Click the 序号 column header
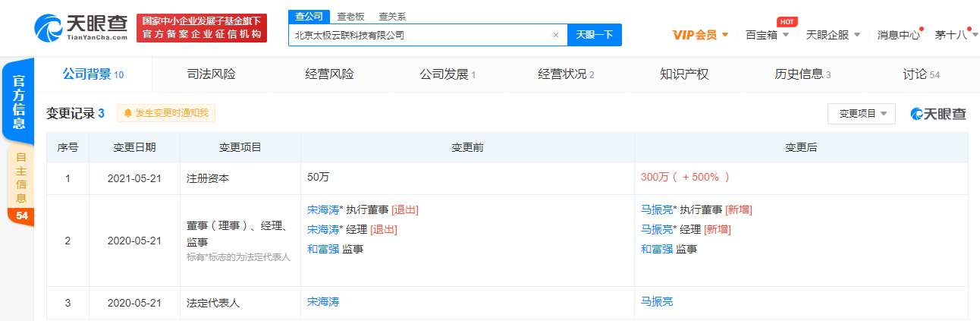 pyautogui.click(x=68, y=147)
